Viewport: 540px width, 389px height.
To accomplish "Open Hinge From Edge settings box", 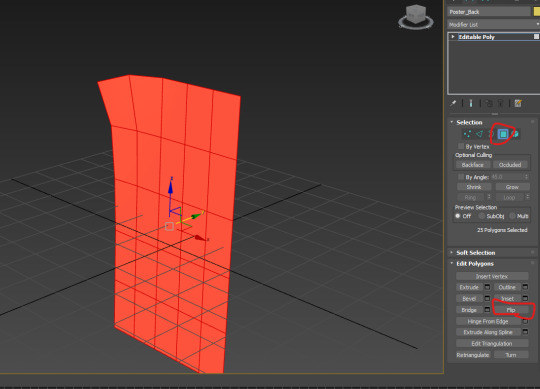I will click(525, 321).
